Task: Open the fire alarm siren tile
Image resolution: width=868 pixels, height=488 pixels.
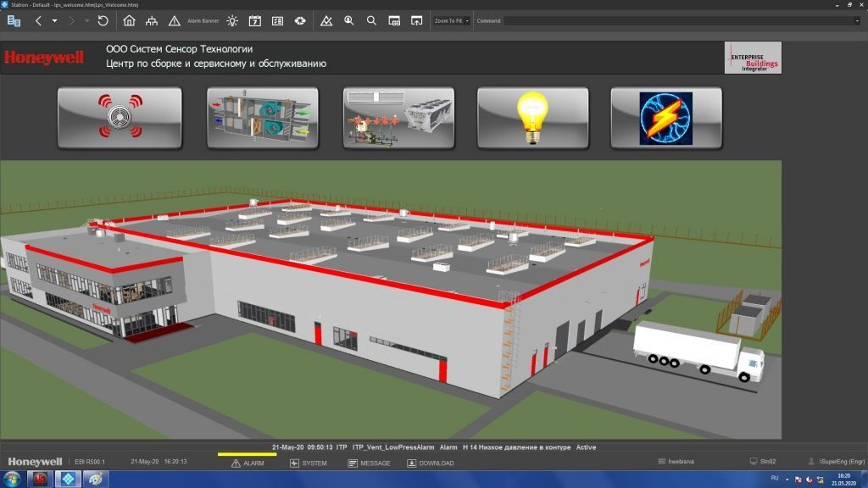Action: [x=120, y=118]
